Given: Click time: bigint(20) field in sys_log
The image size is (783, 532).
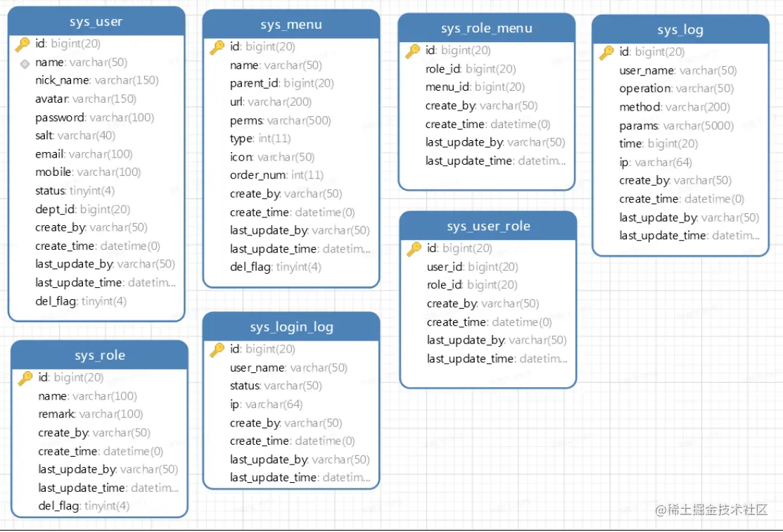Looking at the screenshot, I should (x=658, y=144).
